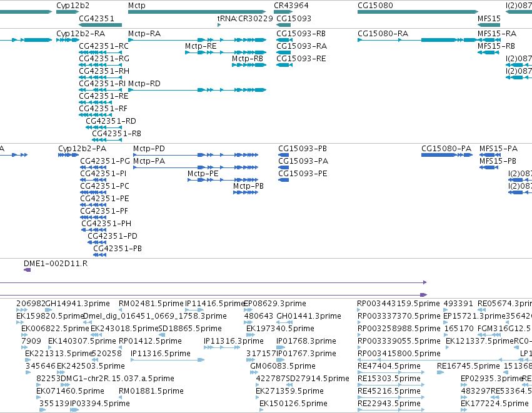Screen dimensions: 532x413
Task: Click the tRNA:CR30229 label
Action: [245, 18]
